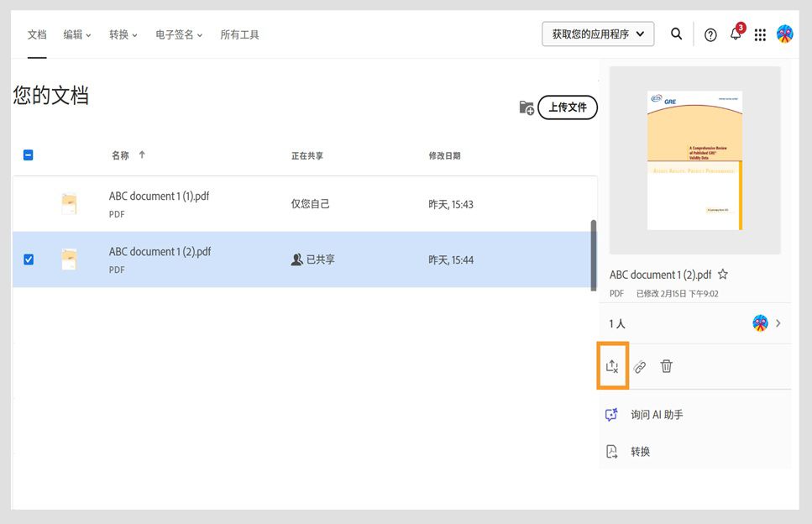Open the Adobe apps grid icon

pyautogui.click(x=759, y=34)
